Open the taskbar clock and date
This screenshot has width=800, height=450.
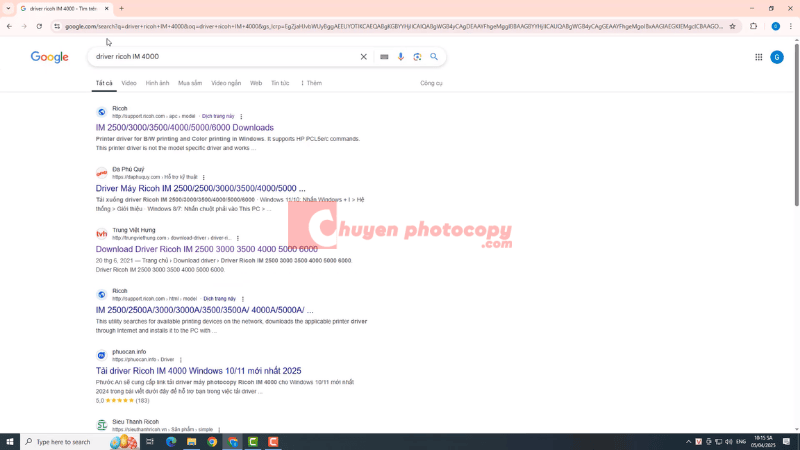[x=763, y=442]
